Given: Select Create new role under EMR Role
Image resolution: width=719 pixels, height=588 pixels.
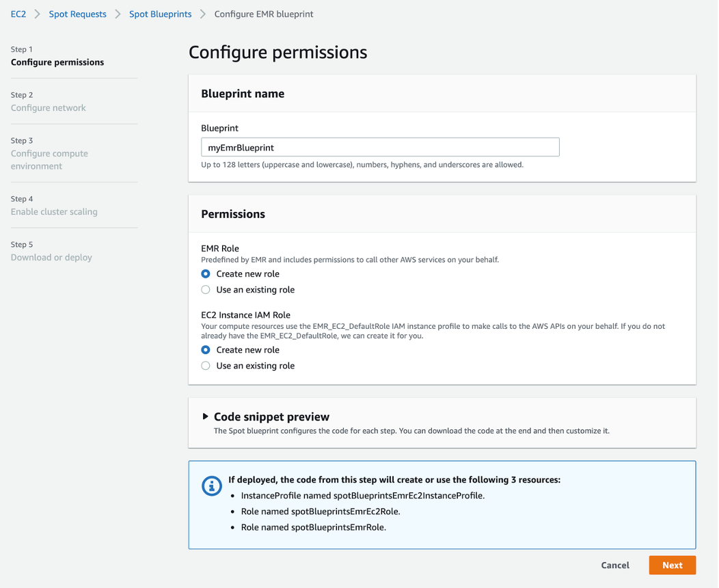Looking at the screenshot, I should (206, 273).
